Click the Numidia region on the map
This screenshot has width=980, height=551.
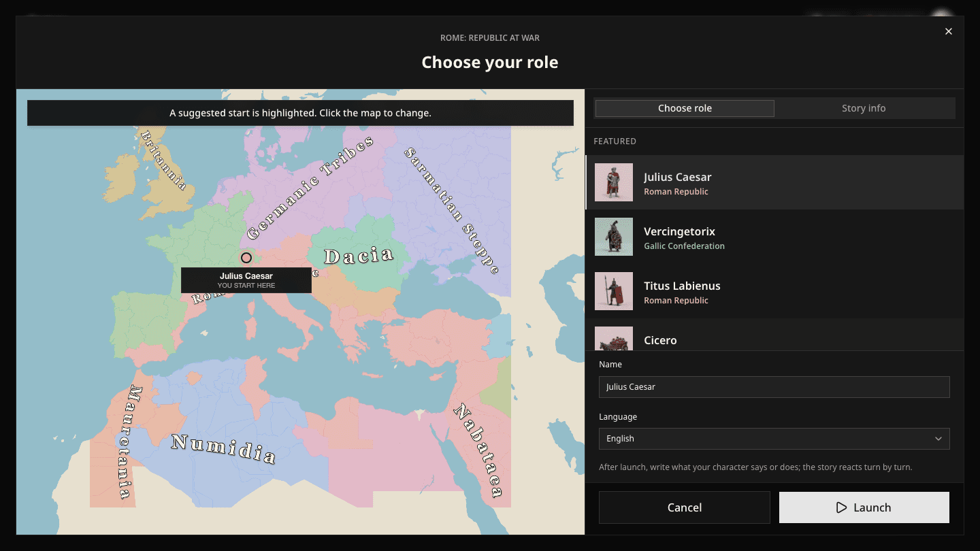(x=224, y=449)
